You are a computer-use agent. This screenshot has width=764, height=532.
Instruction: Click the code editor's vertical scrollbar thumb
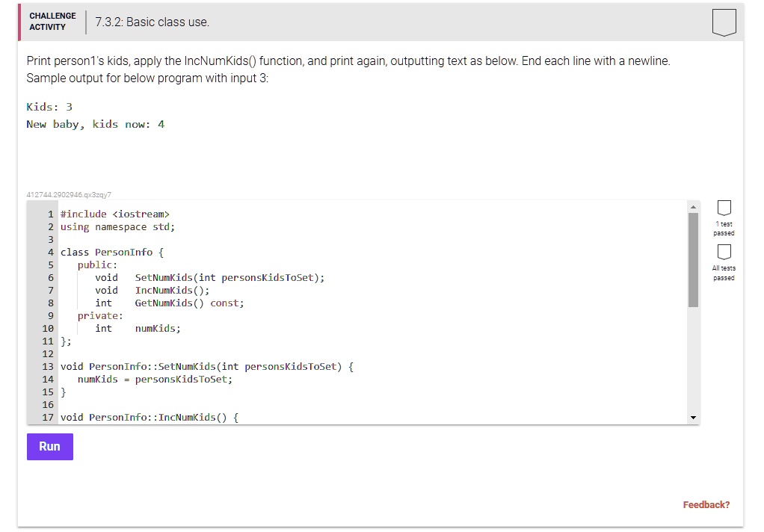tap(693, 259)
